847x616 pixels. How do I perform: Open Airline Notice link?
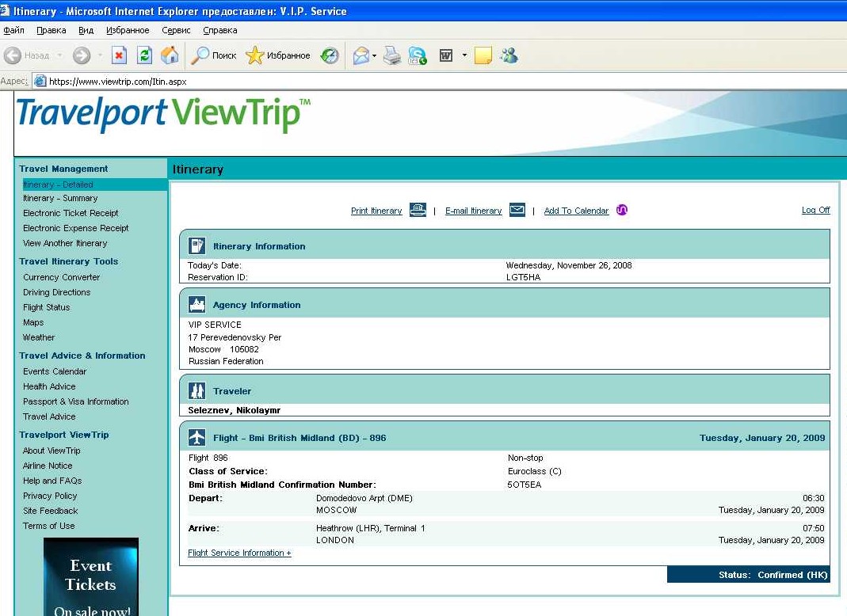coord(48,466)
